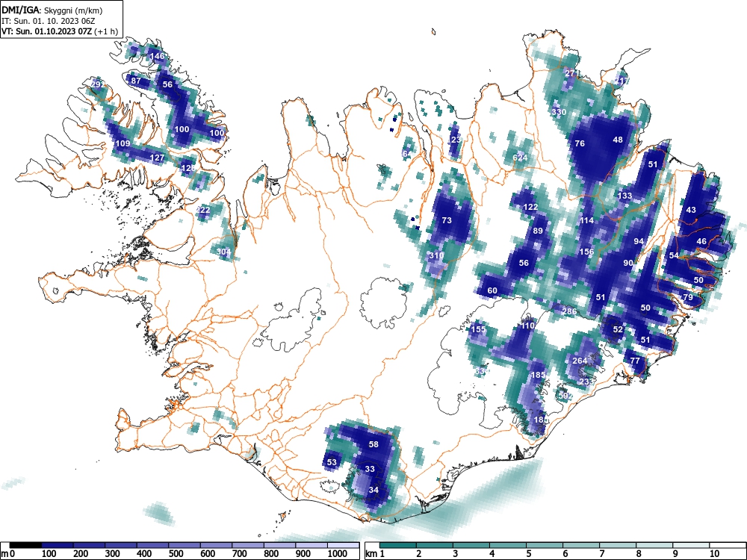Click the "58" visibility value in the south
The image size is (747, 560).
pyautogui.click(x=373, y=444)
